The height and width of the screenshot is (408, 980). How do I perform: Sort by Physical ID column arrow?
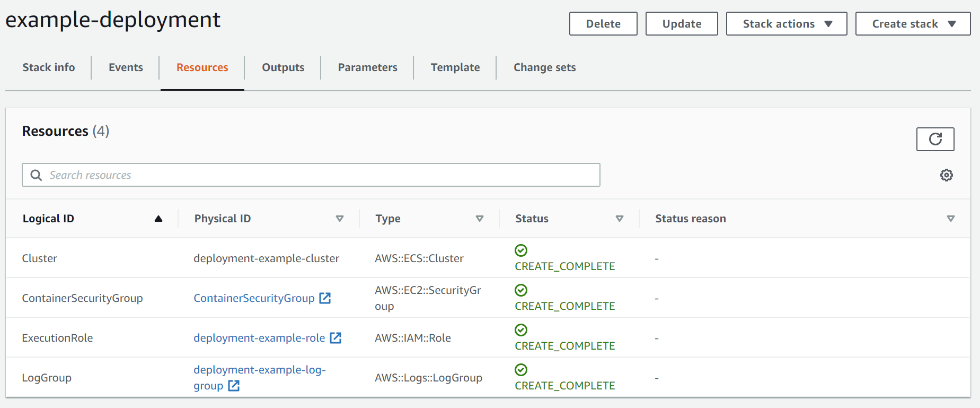[x=340, y=219]
